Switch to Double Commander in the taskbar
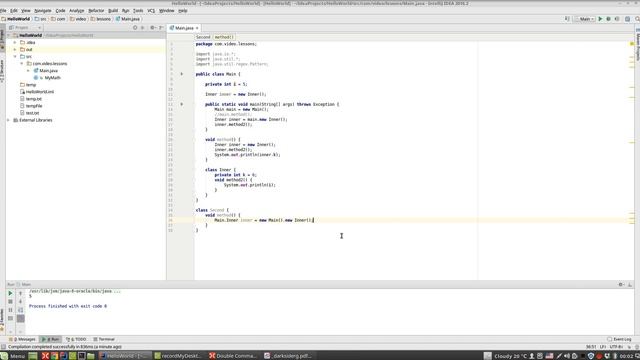Image resolution: width=640 pixels, height=360 pixels. click(x=233, y=356)
